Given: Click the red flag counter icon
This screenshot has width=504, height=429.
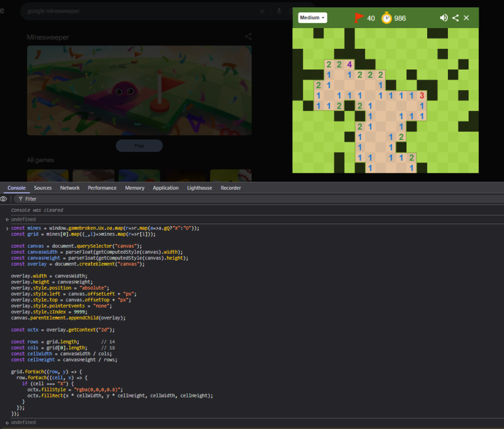Looking at the screenshot, I should (x=359, y=18).
